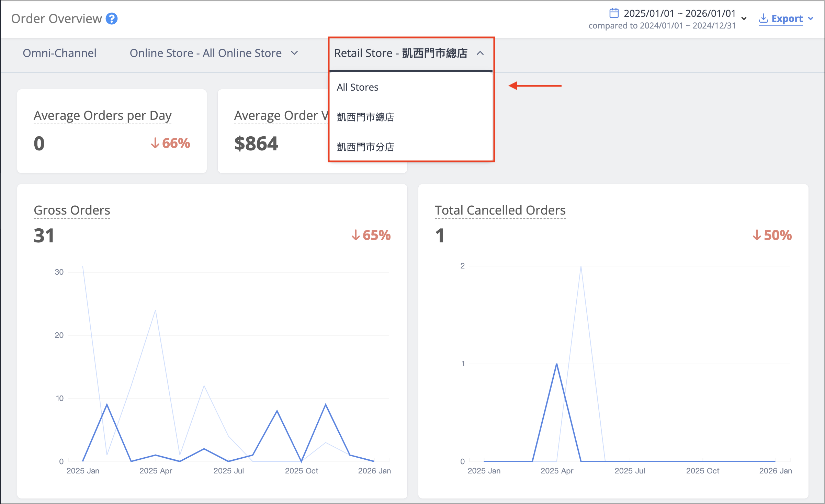Choose All Stores from the dropdown list
The height and width of the screenshot is (504, 825).
click(411, 87)
